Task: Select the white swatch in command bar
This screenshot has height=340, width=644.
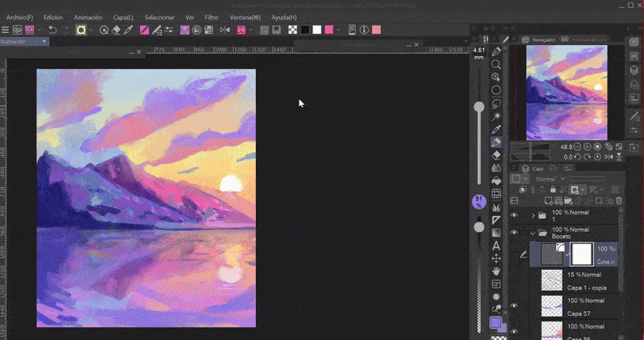Action: tap(316, 30)
